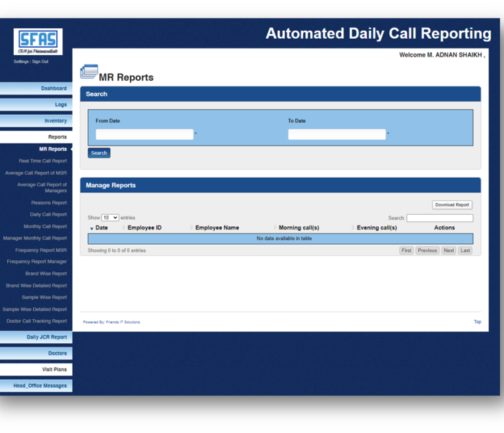Expand the Daily JCR Report section
Image resolution: width=504 pixels, height=433 pixels.
47,337
